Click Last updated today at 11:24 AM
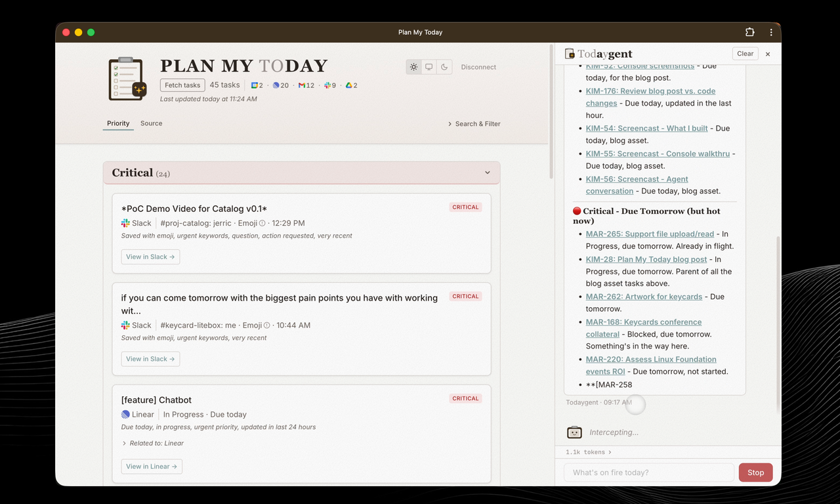 tap(209, 99)
